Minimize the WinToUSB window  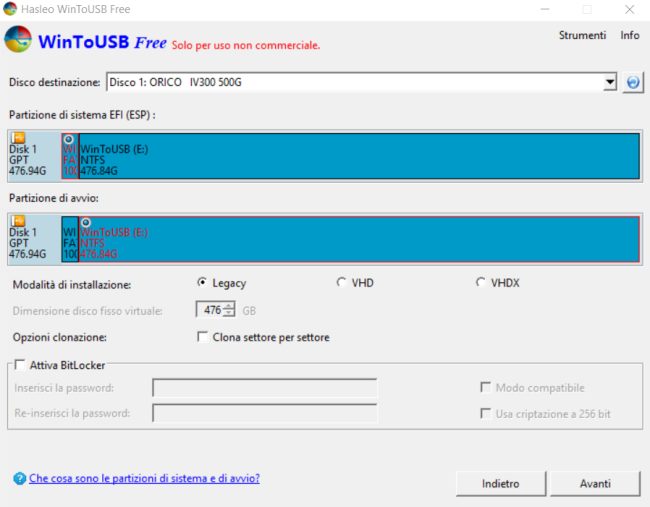click(545, 9)
